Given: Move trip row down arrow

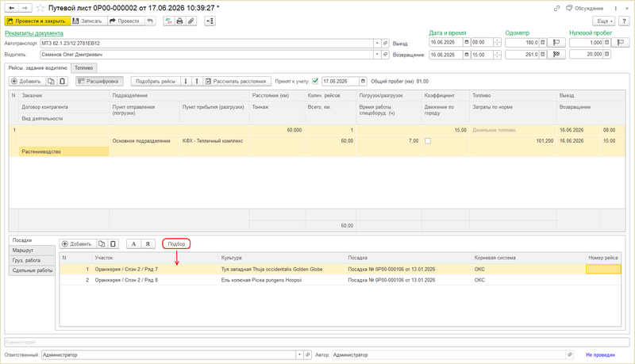Looking at the screenshot, I should [x=186, y=82].
